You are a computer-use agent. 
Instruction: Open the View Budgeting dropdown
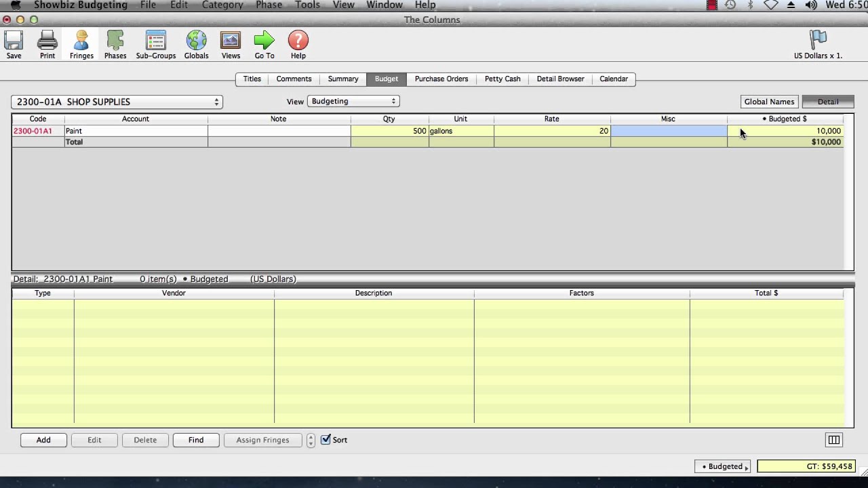[353, 101]
